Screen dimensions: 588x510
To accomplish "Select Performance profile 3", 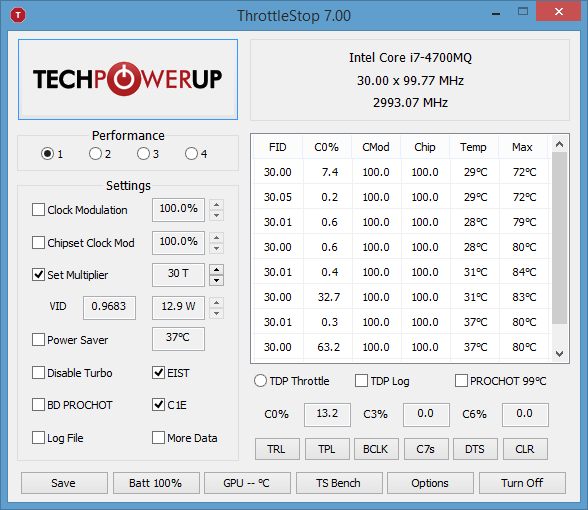I will pos(143,154).
